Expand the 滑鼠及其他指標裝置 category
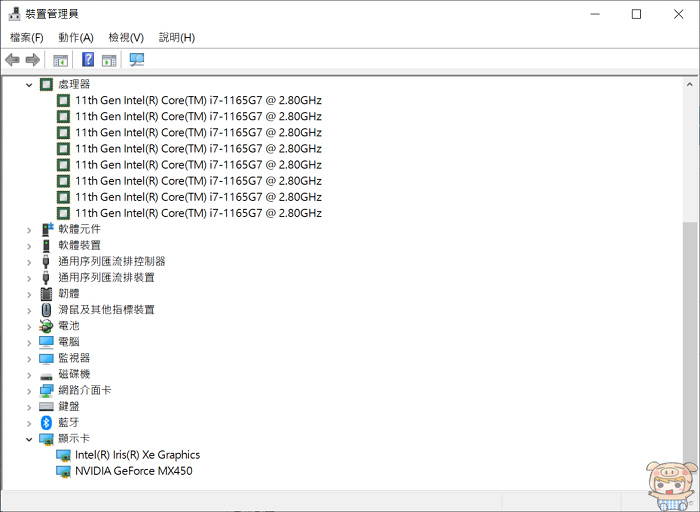 29,310
